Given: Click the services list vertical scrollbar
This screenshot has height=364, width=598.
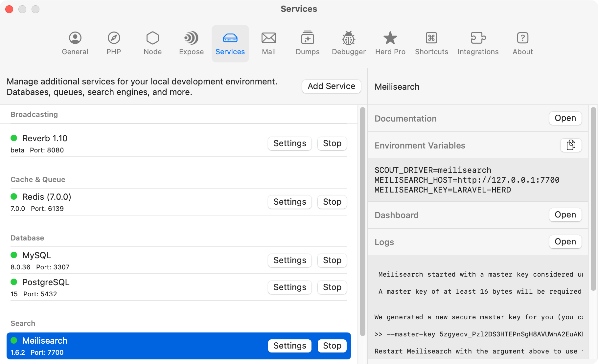Looking at the screenshot, I should tap(362, 220).
